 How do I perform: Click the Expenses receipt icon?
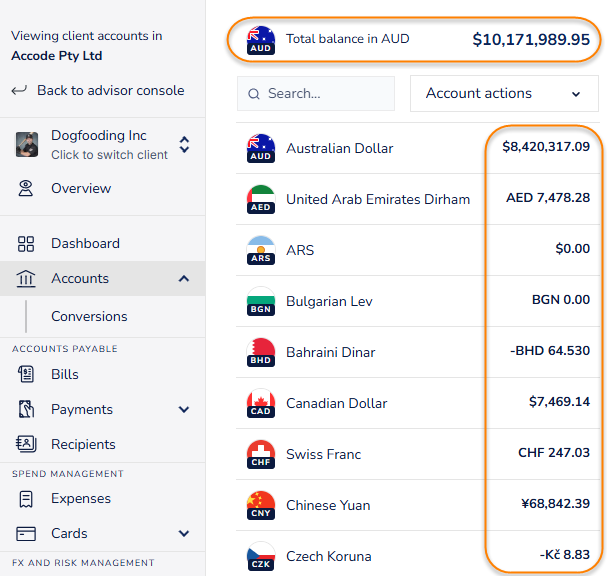[x=27, y=498]
